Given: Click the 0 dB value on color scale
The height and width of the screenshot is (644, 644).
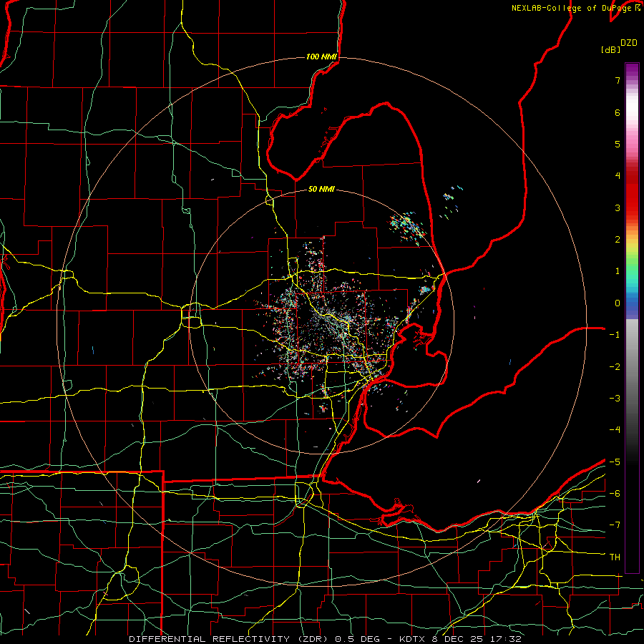Looking at the screenshot, I should click(x=618, y=303).
